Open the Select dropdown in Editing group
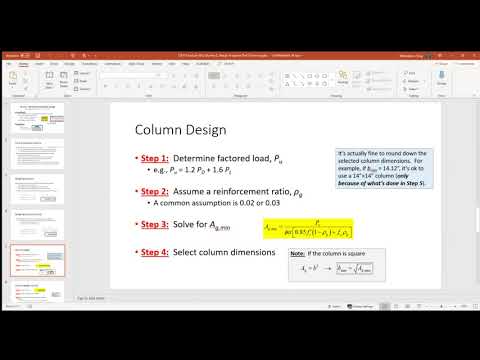 pyautogui.click(x=411, y=89)
